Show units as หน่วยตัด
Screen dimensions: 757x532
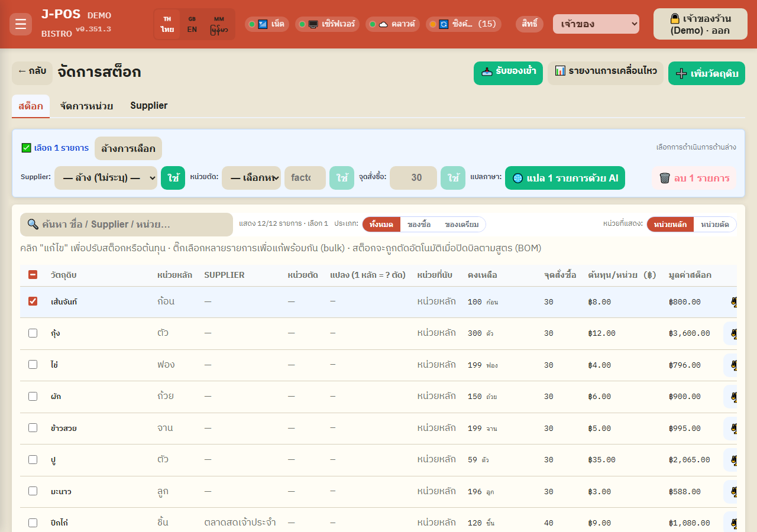tap(714, 225)
